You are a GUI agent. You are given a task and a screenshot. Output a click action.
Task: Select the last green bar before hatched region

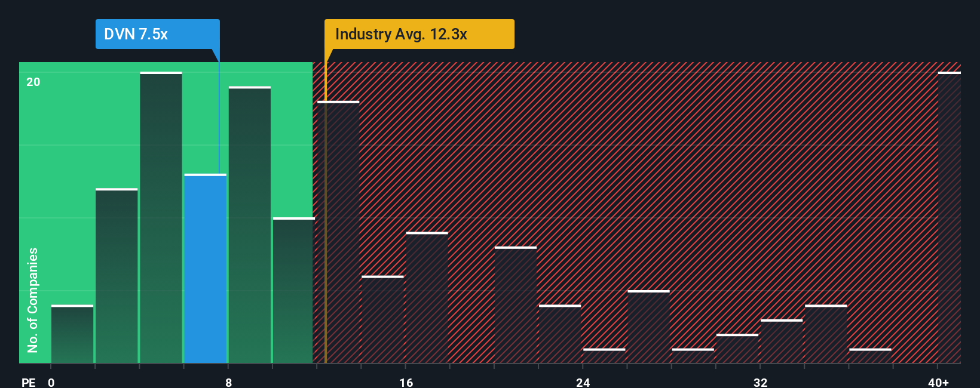[293, 290]
